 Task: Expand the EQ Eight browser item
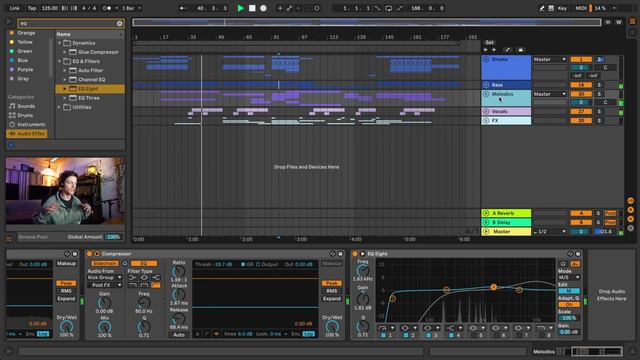click(64, 89)
